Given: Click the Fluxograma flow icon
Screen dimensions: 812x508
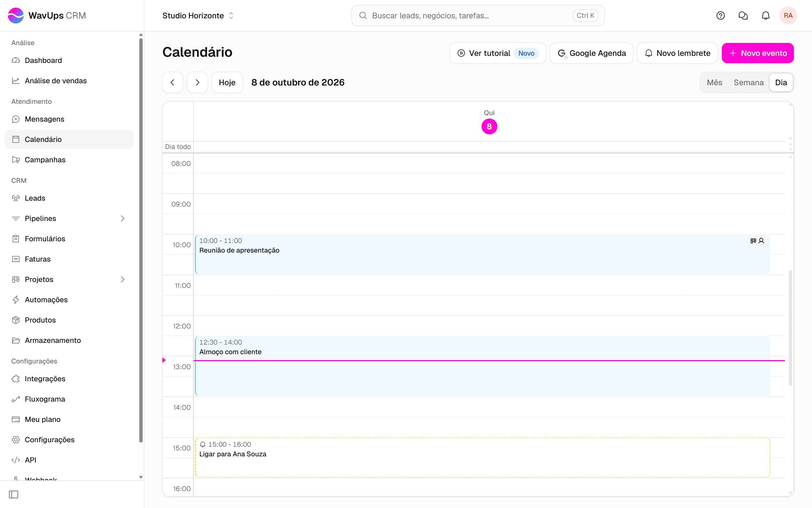Looking at the screenshot, I should tap(16, 399).
